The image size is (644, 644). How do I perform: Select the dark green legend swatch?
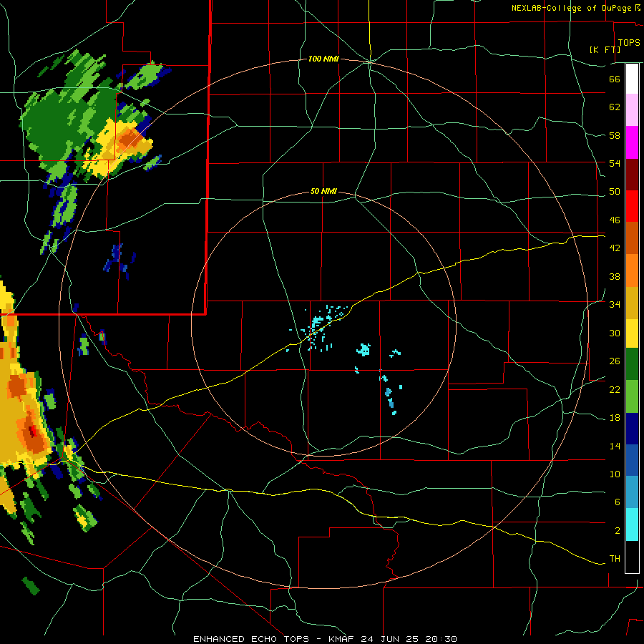(632, 364)
